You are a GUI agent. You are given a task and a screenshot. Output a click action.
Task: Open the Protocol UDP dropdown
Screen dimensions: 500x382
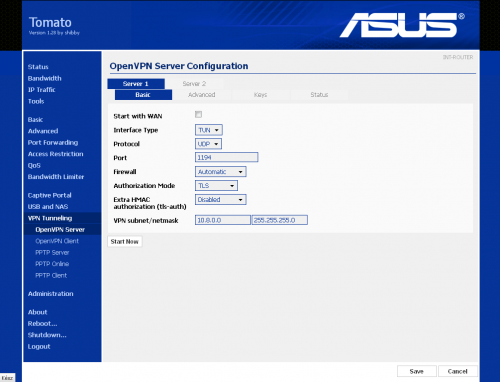point(208,144)
